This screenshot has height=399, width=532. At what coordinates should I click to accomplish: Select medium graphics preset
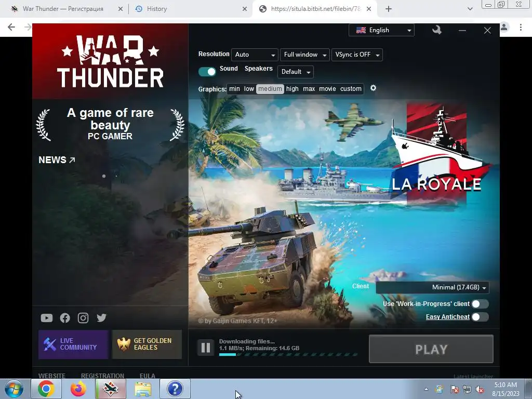[x=270, y=89]
